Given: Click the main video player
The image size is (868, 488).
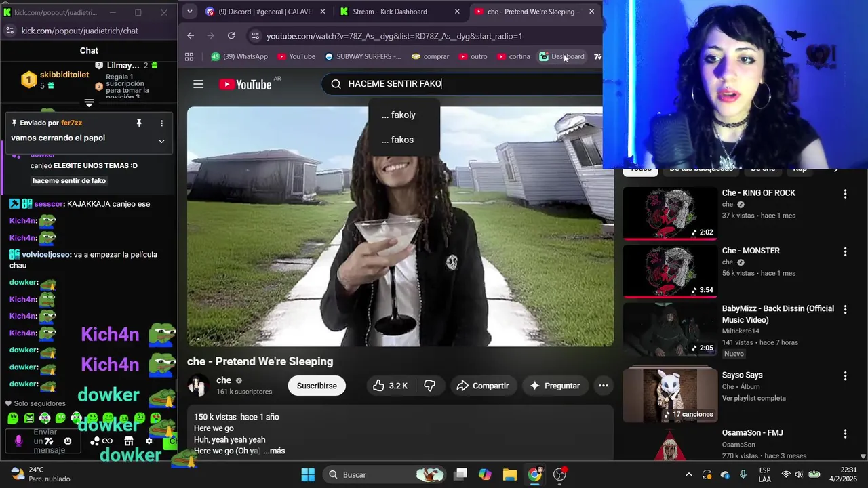Looking at the screenshot, I should (400, 226).
